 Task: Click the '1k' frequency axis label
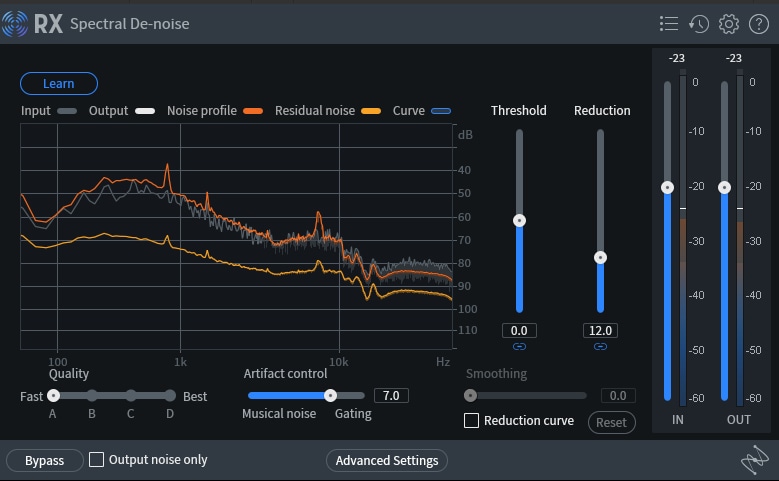click(180, 362)
